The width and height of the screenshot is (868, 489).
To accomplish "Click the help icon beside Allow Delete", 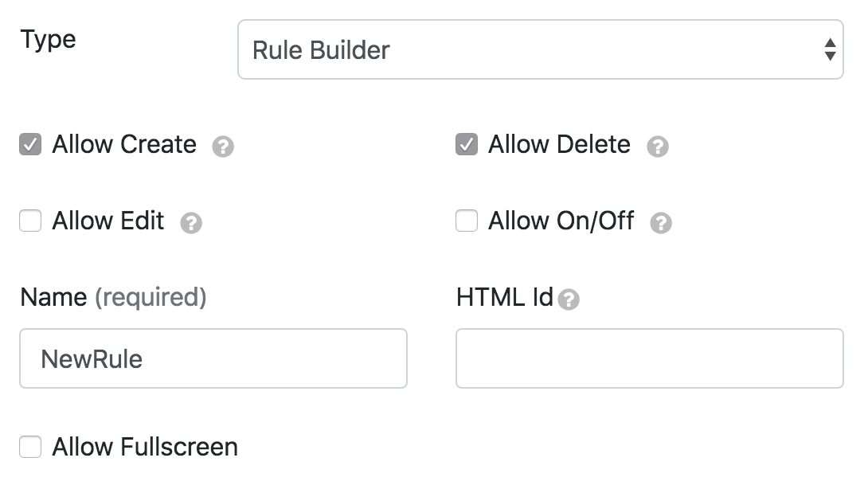I will pyautogui.click(x=657, y=147).
